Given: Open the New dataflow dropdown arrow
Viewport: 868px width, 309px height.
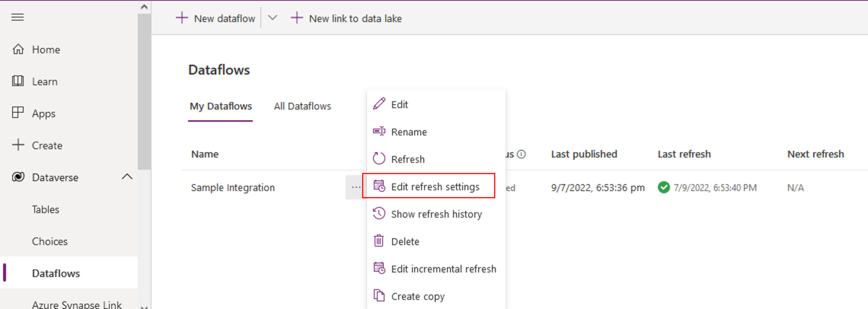Looking at the screenshot, I should [x=272, y=18].
